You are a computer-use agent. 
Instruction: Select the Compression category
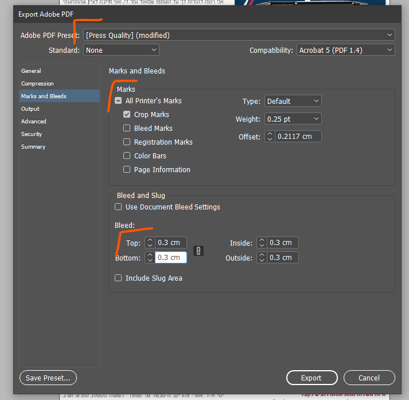click(x=60, y=83)
